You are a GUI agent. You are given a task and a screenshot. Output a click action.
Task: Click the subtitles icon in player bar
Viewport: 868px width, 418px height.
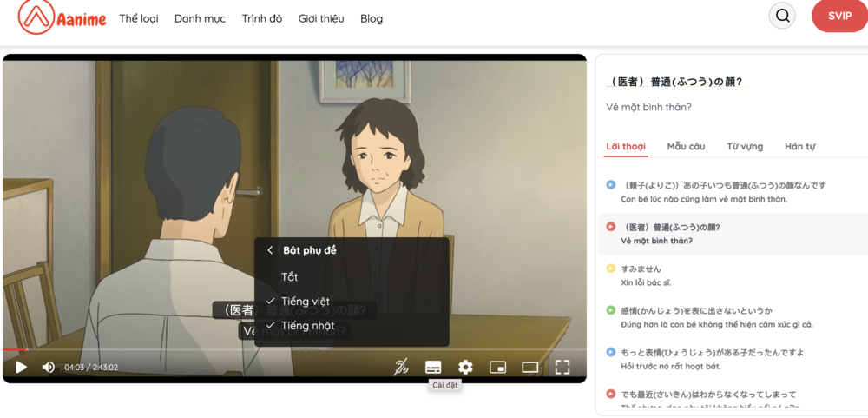(x=433, y=367)
